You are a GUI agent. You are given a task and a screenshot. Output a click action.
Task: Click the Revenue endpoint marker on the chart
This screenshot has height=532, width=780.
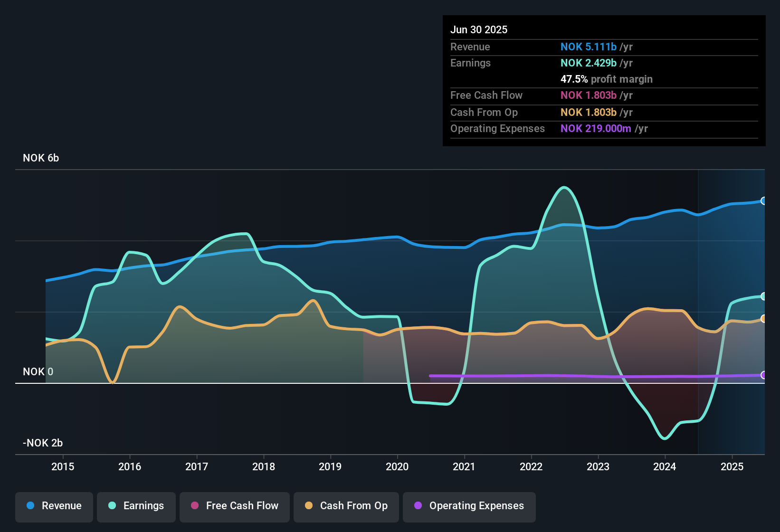click(764, 201)
